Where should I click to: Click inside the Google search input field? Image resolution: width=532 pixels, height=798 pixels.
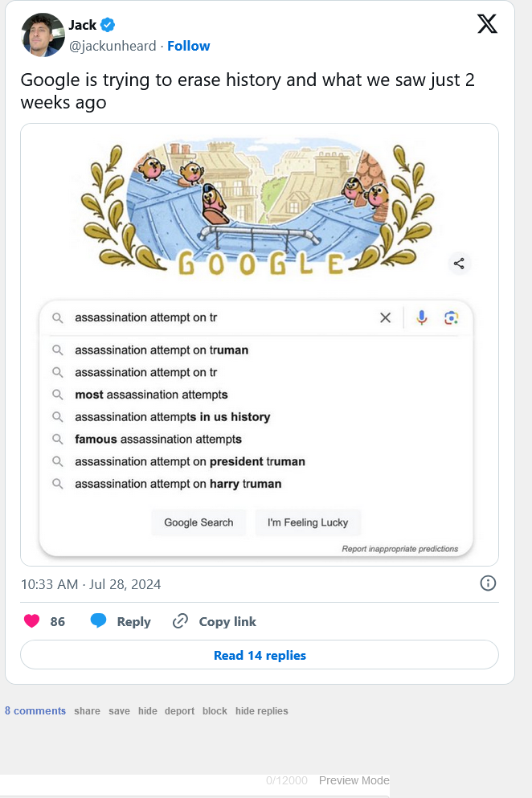tap(201, 317)
